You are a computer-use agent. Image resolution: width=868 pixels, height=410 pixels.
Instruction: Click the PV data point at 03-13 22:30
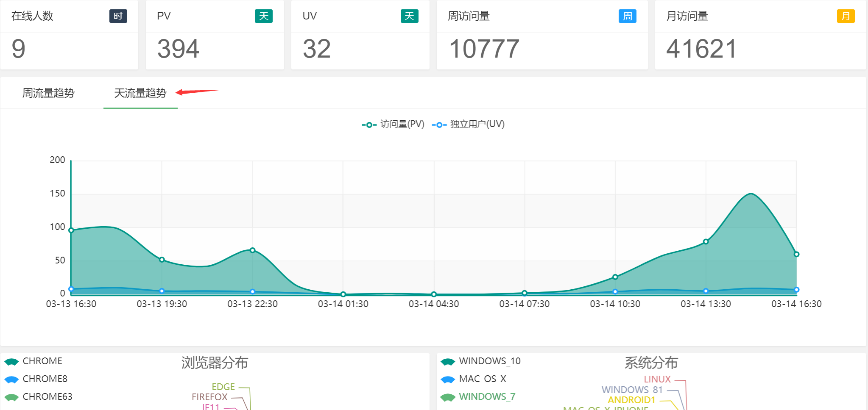252,250
